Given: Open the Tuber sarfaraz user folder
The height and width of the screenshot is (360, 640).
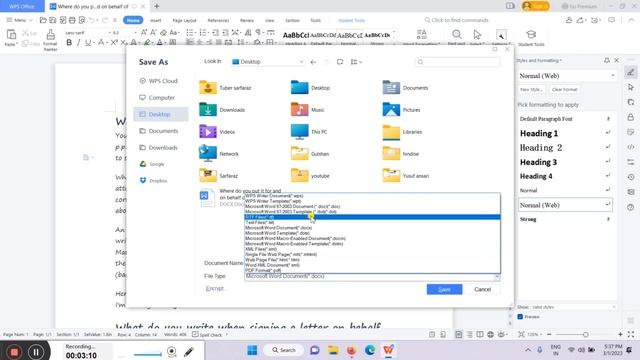Looking at the screenshot, I should [224, 88].
